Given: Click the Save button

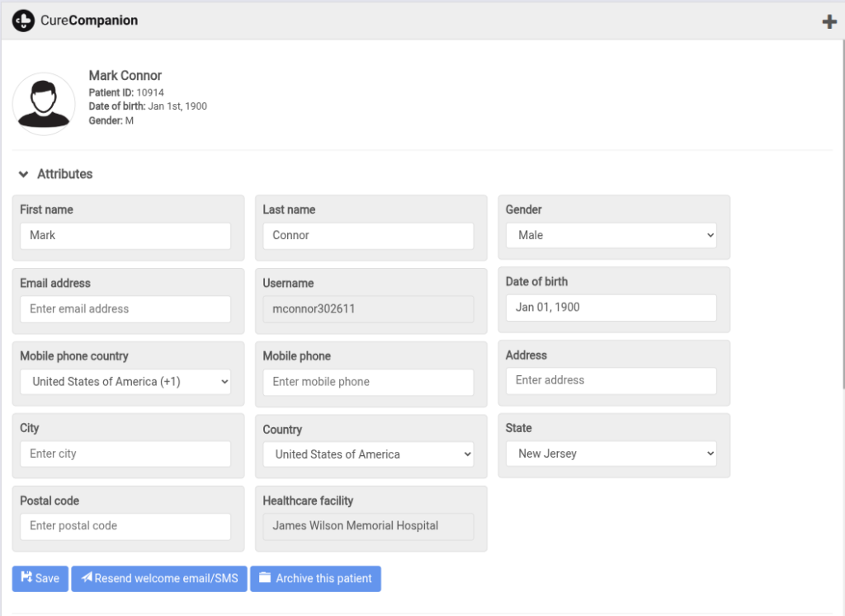Looking at the screenshot, I should tap(40, 578).
